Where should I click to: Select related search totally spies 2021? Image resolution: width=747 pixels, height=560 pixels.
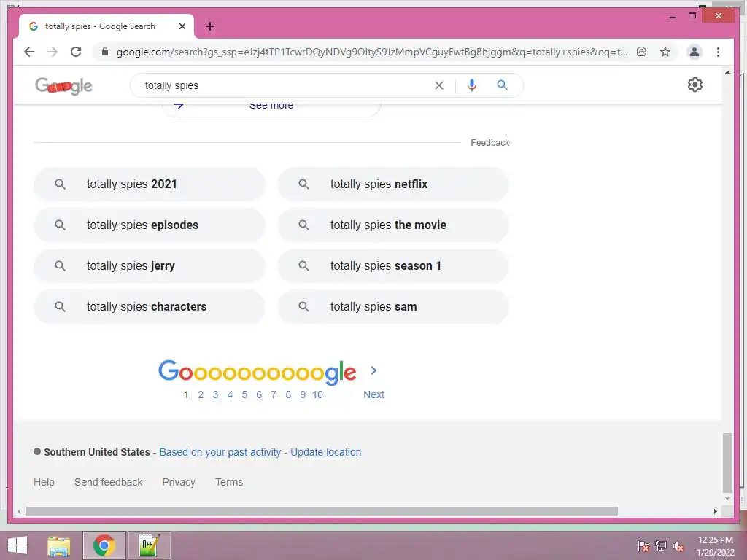149,184
